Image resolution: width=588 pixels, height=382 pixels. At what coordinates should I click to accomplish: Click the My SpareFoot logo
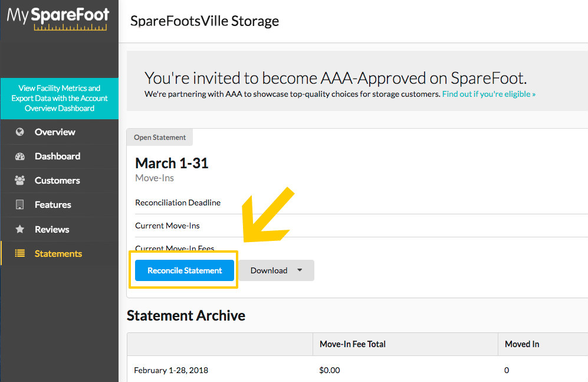(x=58, y=18)
